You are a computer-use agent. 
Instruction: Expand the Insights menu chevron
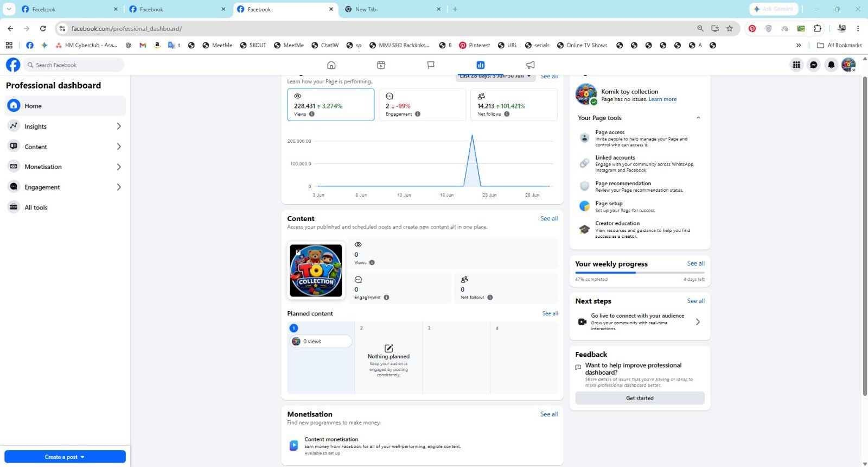coord(119,126)
